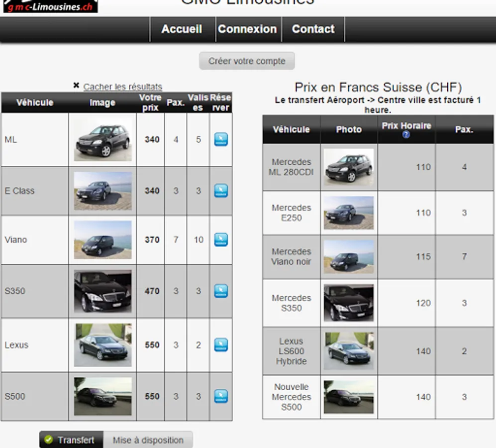Click the Créer votre compte button
The width and height of the screenshot is (496, 448).
click(247, 61)
